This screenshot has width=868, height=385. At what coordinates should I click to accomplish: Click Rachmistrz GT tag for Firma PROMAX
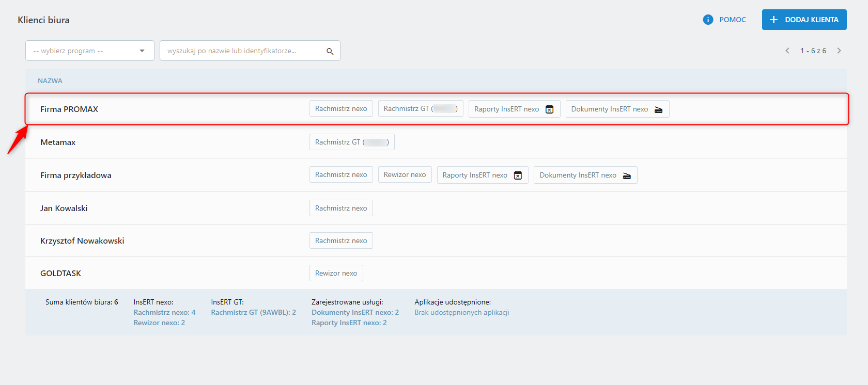[x=421, y=108]
